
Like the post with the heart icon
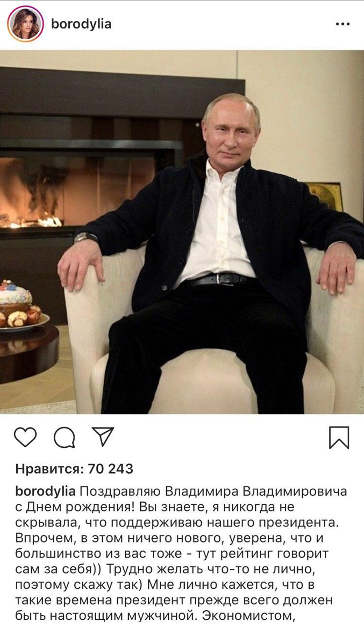(25, 437)
